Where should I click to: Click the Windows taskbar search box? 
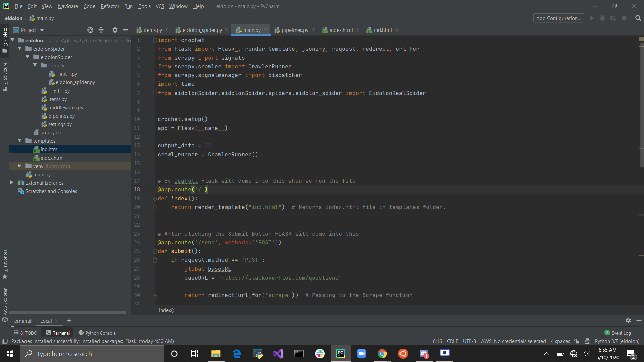click(92, 354)
